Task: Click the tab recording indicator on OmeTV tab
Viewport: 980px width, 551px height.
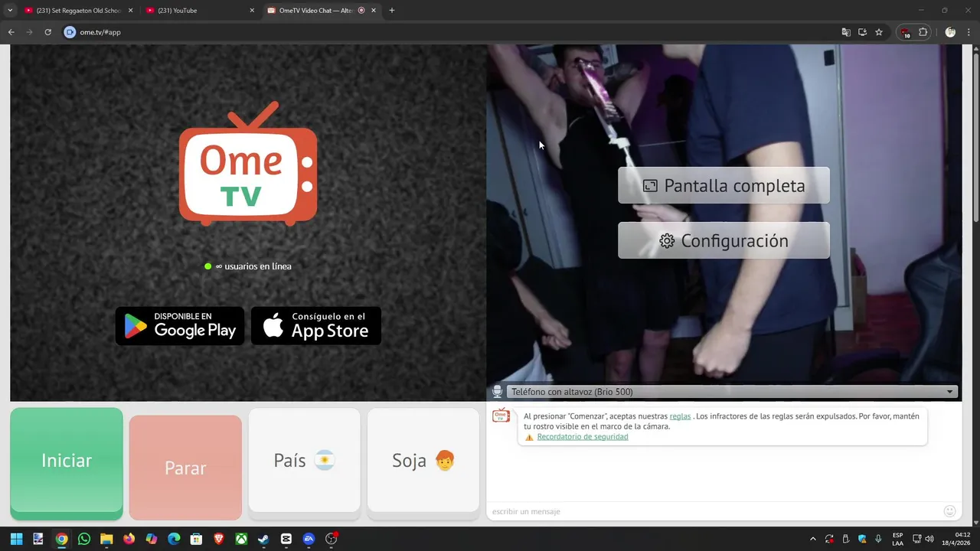Action: (361, 11)
